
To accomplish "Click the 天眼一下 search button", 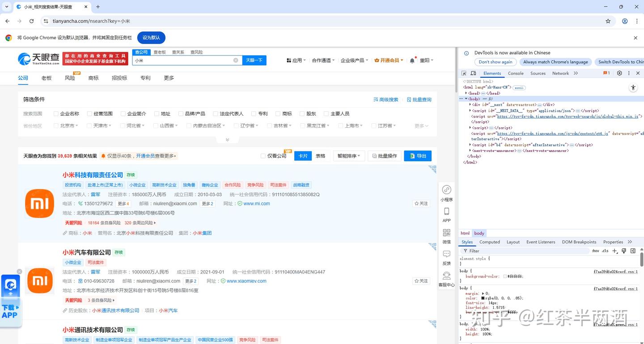I will pos(254,60).
